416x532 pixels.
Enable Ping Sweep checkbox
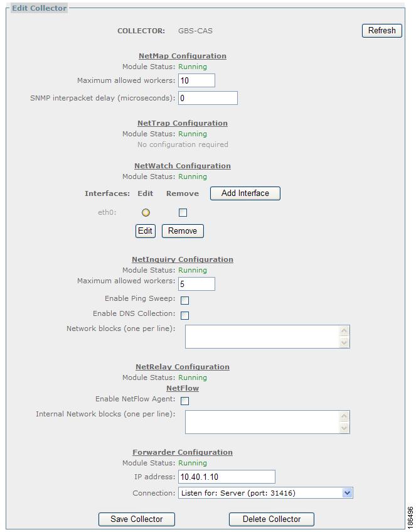pos(184,300)
